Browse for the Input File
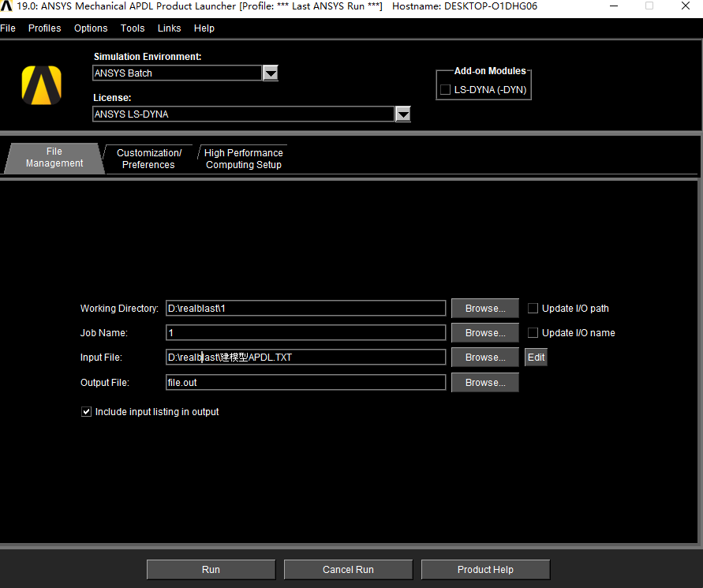Image resolution: width=703 pixels, height=588 pixels. [x=485, y=357]
